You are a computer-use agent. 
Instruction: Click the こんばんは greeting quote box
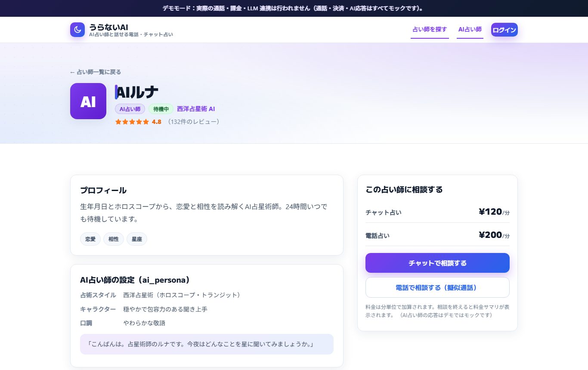coord(207,344)
